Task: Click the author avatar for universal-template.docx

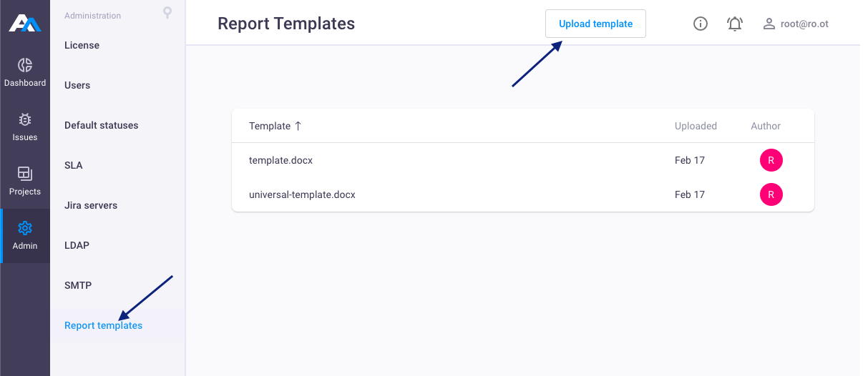Action: point(771,194)
